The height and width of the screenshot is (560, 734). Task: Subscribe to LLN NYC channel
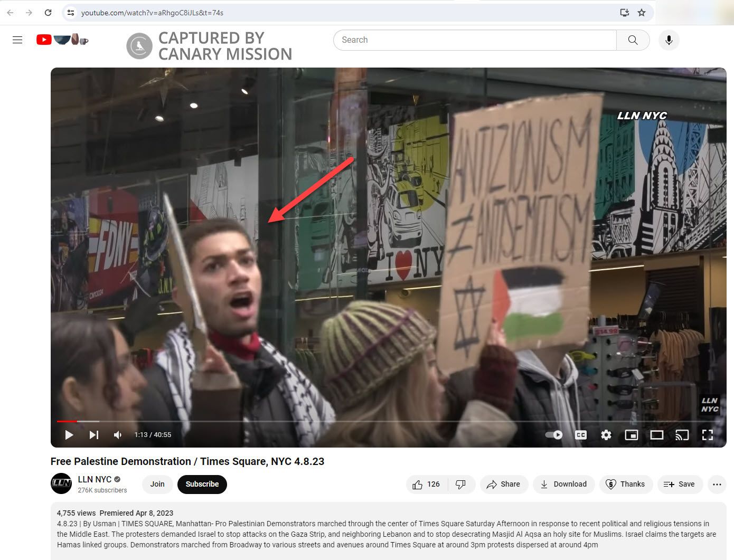(x=202, y=484)
